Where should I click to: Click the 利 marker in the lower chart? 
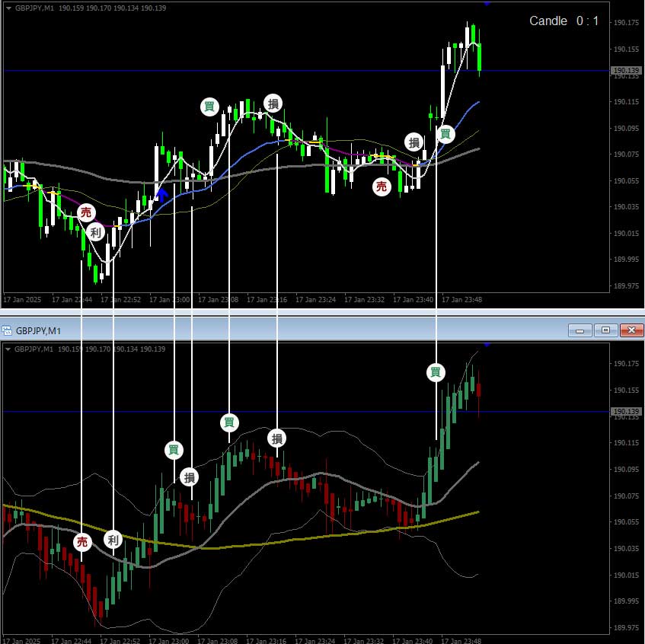coord(113,540)
